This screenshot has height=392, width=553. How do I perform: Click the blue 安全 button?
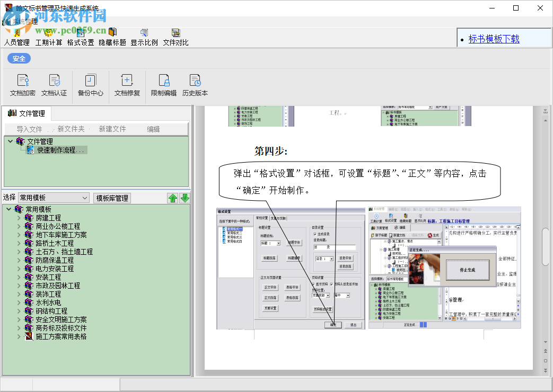point(19,58)
